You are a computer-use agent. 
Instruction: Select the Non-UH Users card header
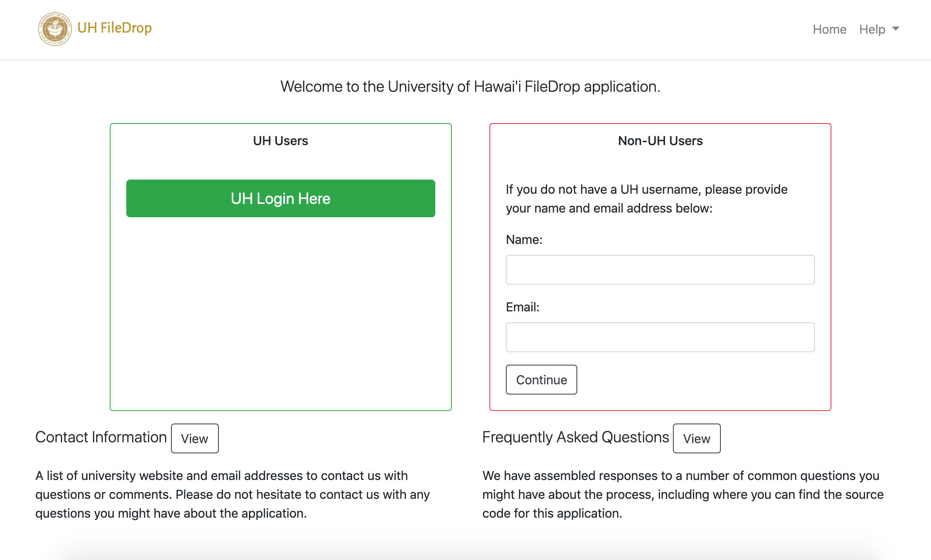point(660,141)
